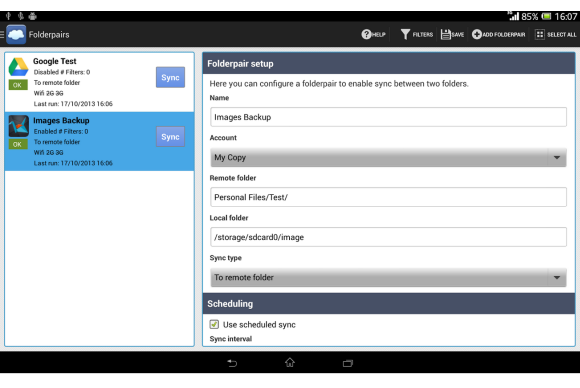Open Sync type dropdown To remote folder
580x388 pixels.
[388, 277]
